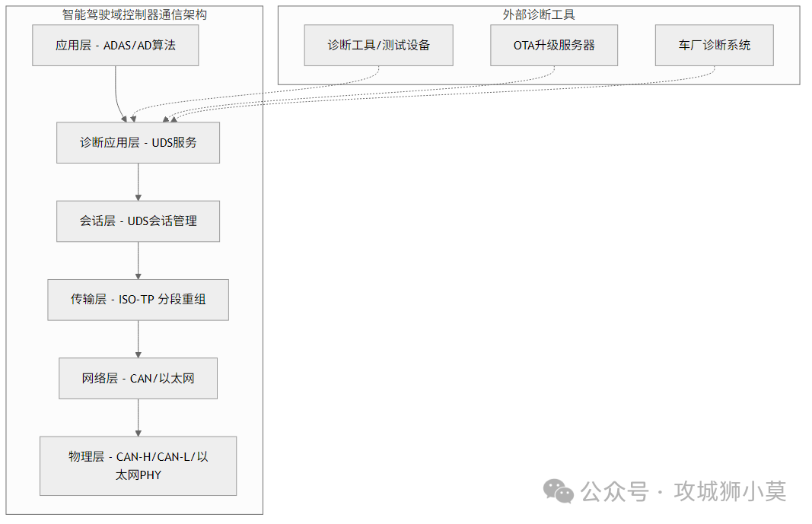Click the 会话层 - UDS会话管理 node

coord(139,221)
